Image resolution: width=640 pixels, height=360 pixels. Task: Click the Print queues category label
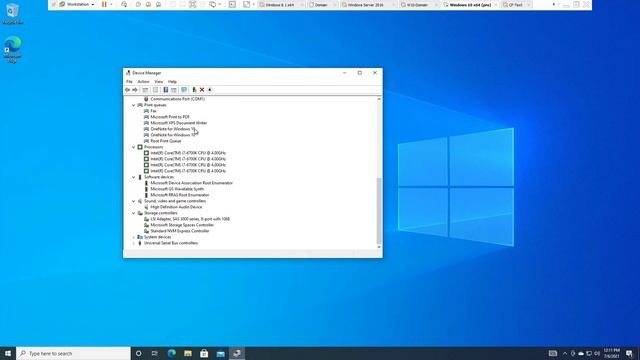coord(155,105)
